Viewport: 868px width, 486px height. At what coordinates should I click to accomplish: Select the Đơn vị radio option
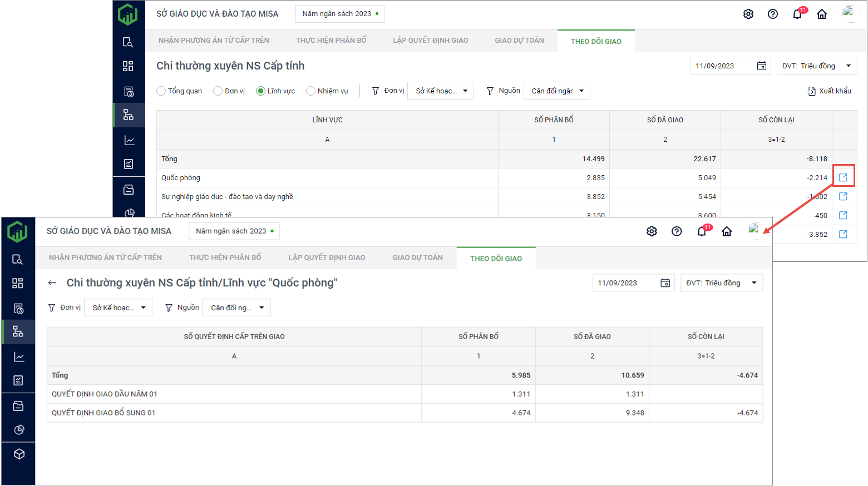coord(218,91)
